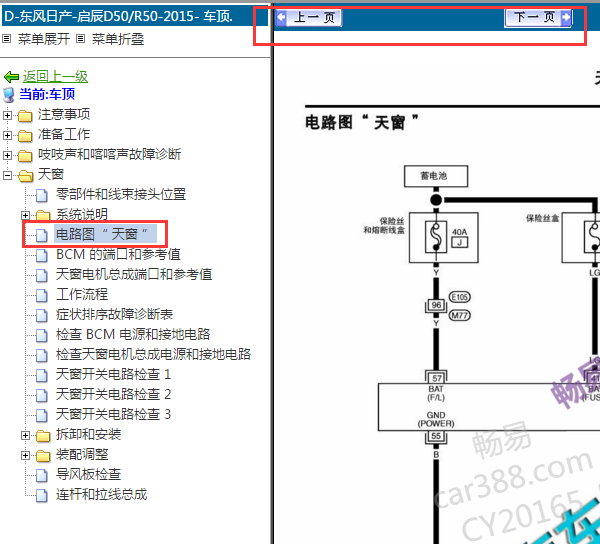Collapse the 天窗 folder node
The image size is (600, 544).
pos(7,175)
